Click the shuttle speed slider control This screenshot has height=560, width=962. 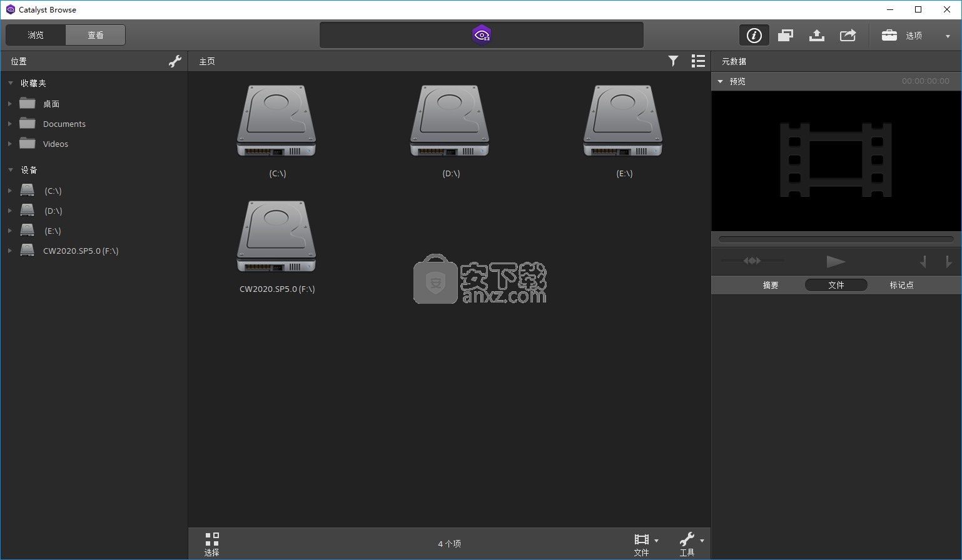click(752, 261)
